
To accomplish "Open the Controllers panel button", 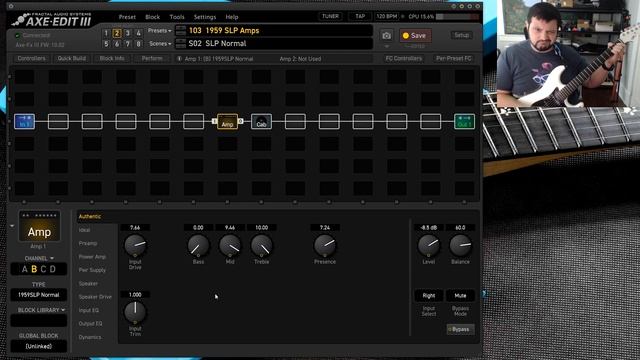I will point(31,59).
